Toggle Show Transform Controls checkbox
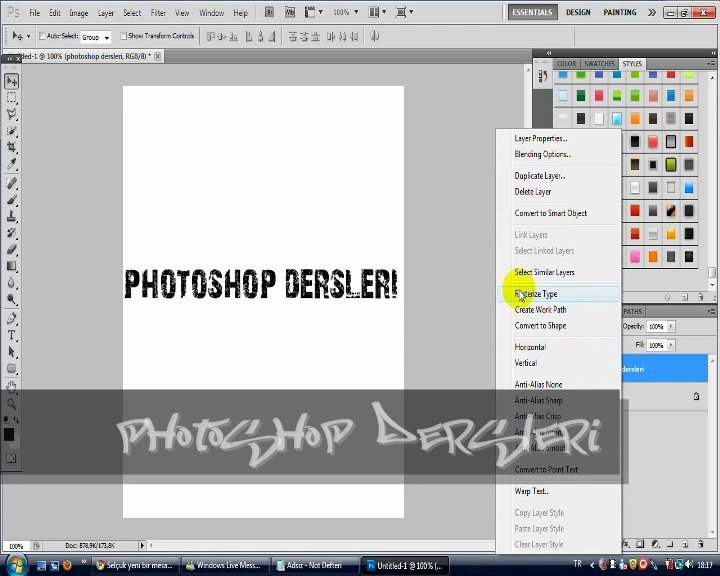720x576 pixels. pyautogui.click(x=123, y=36)
